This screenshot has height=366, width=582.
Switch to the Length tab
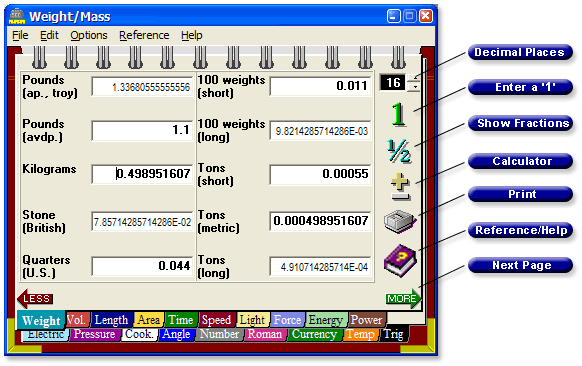point(111,320)
